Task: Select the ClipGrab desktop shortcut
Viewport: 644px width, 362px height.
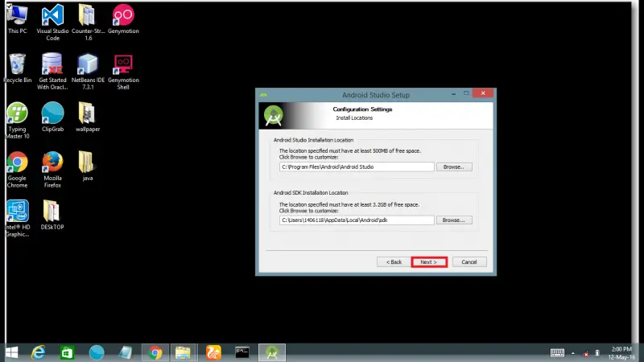Action: coord(52,117)
